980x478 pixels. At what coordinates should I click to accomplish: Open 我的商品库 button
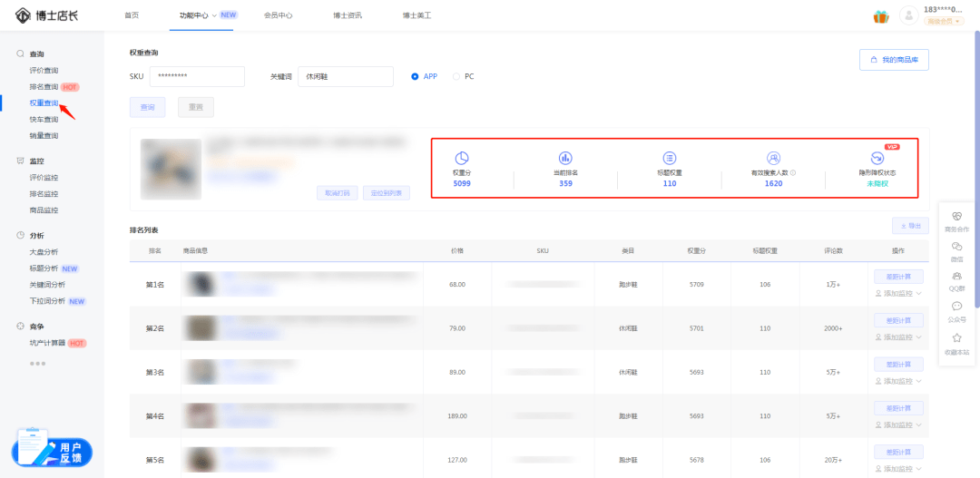pos(894,60)
